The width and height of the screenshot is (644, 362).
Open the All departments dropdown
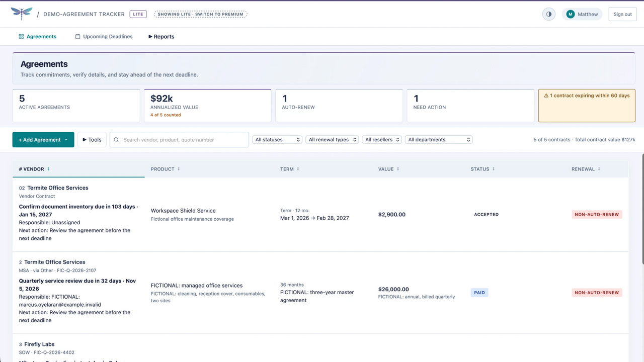click(x=439, y=140)
